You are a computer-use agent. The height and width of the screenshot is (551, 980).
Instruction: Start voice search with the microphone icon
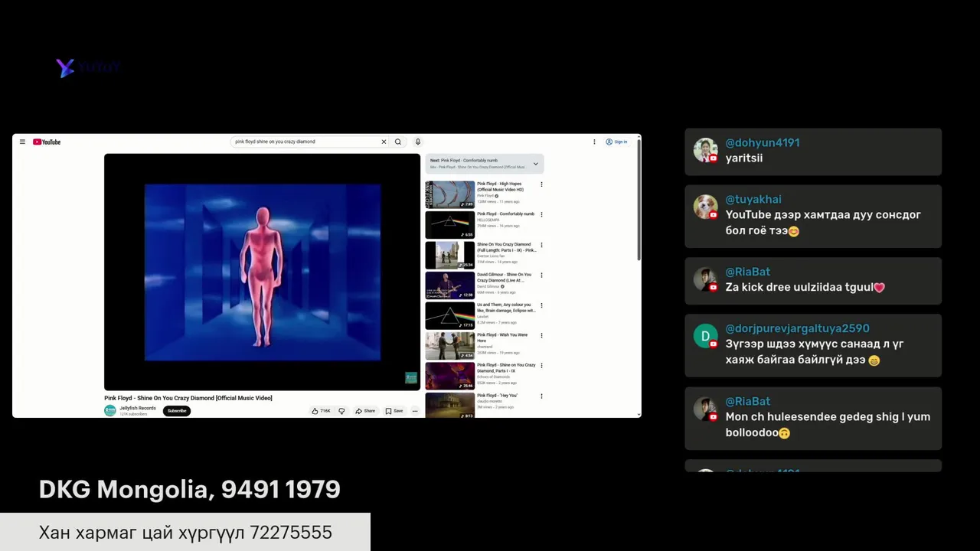[417, 142]
